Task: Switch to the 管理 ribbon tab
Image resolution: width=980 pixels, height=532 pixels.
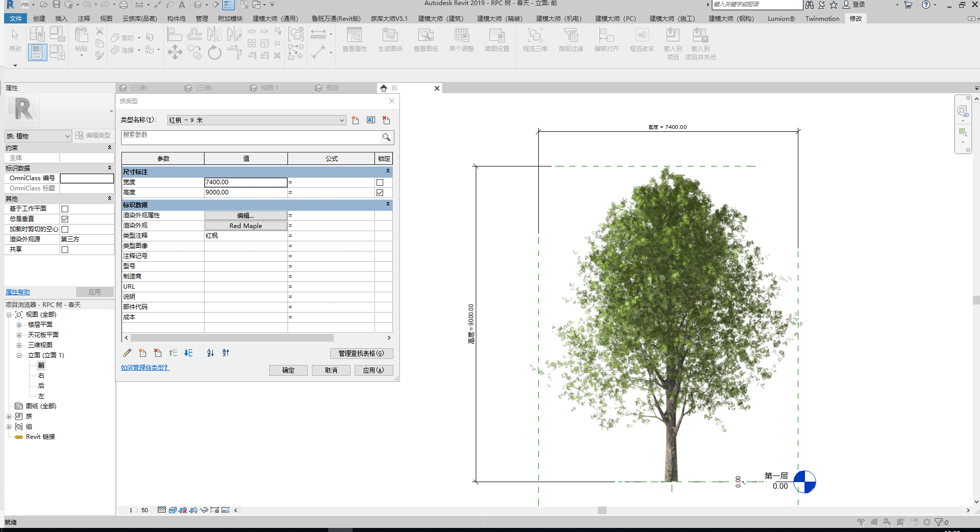Action: pos(202,19)
